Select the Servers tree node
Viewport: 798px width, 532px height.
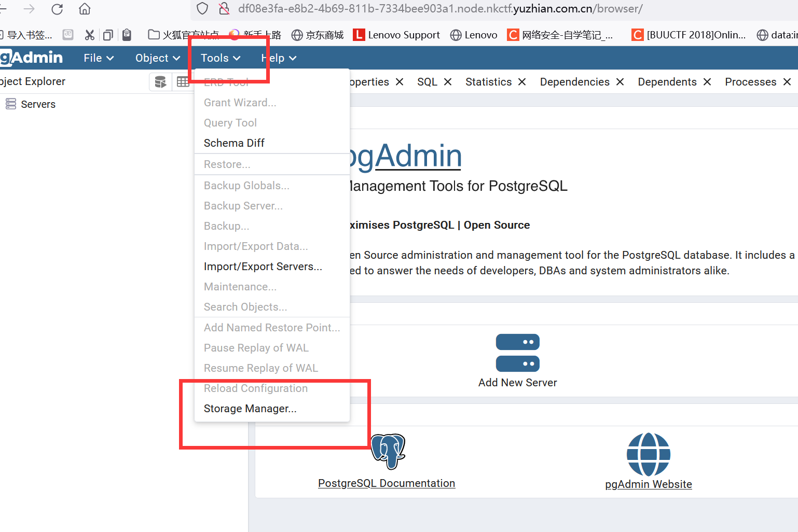point(38,104)
